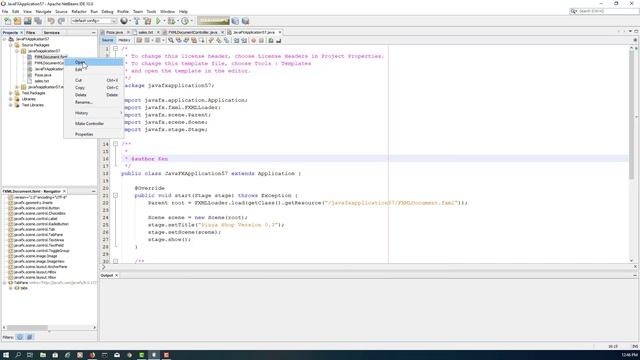Screen dimensions: 640x360
Task: Open the Run Project dropdown arrow
Action: click(x=164, y=21)
